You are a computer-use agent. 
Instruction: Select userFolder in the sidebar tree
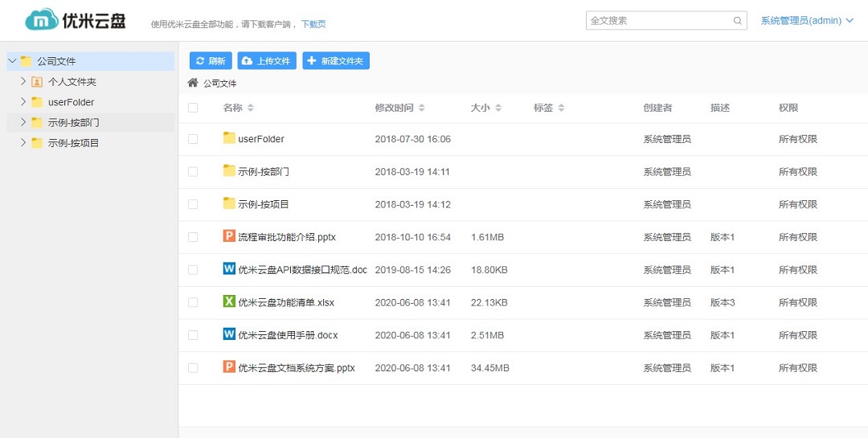[71, 102]
